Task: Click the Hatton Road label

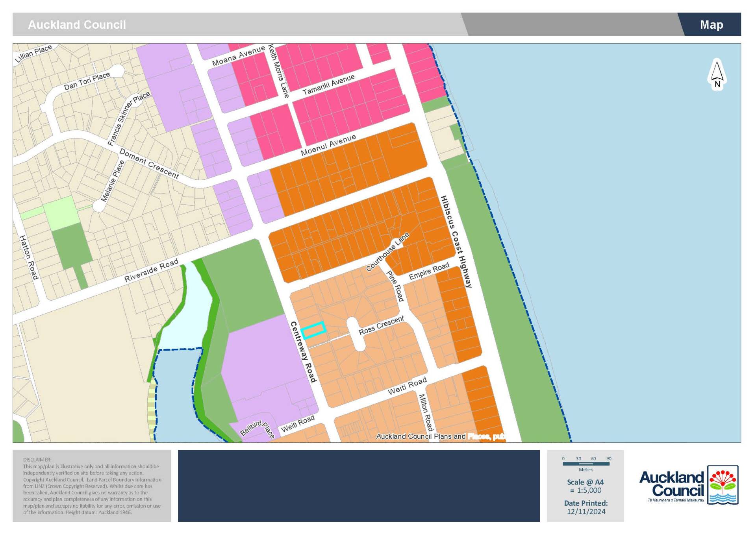Action: click(x=29, y=257)
